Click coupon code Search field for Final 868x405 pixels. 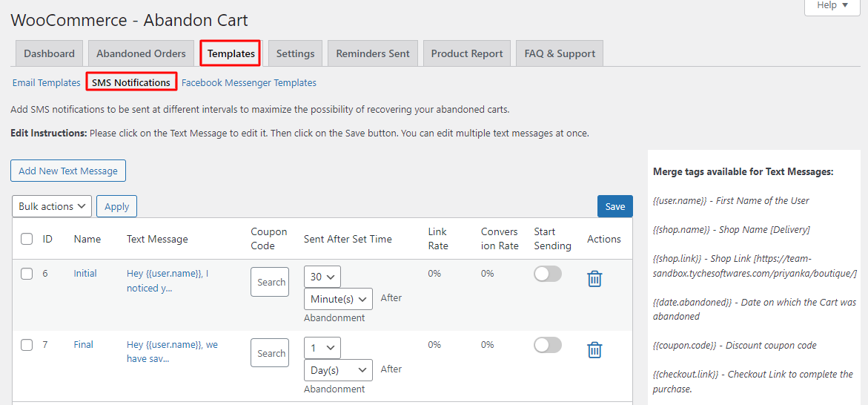pyautogui.click(x=270, y=353)
